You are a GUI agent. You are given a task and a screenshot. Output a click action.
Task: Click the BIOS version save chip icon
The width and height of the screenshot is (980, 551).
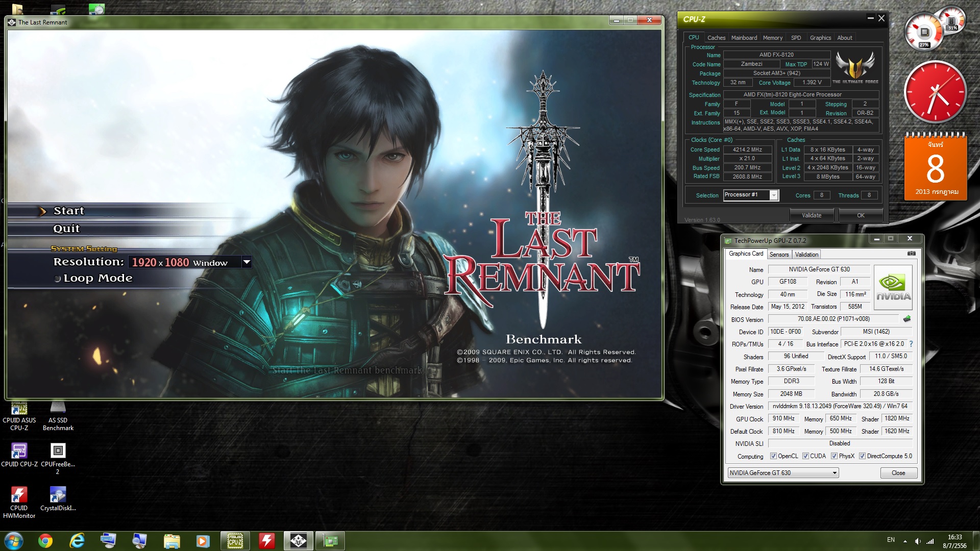[907, 319]
